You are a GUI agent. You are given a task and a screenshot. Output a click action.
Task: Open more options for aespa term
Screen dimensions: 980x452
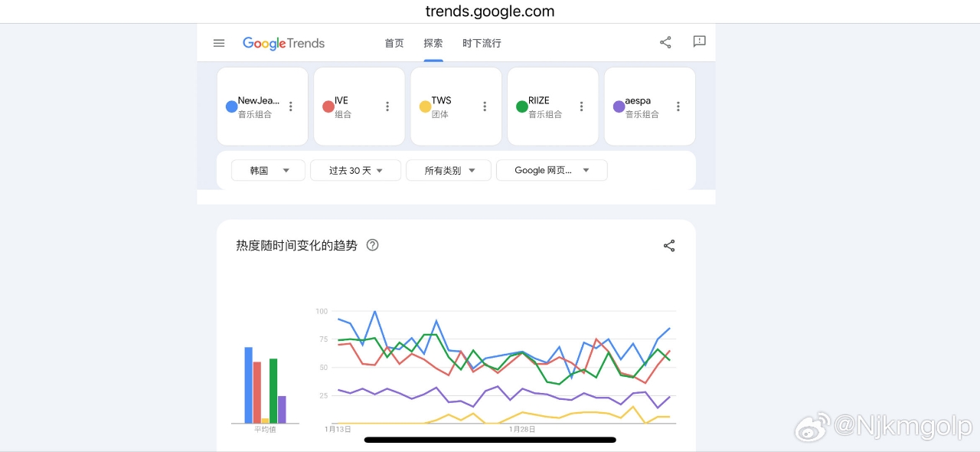click(x=678, y=106)
